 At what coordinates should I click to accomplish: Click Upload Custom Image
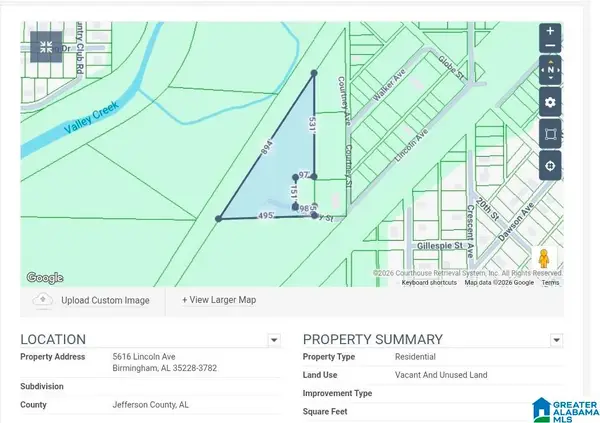tap(105, 300)
